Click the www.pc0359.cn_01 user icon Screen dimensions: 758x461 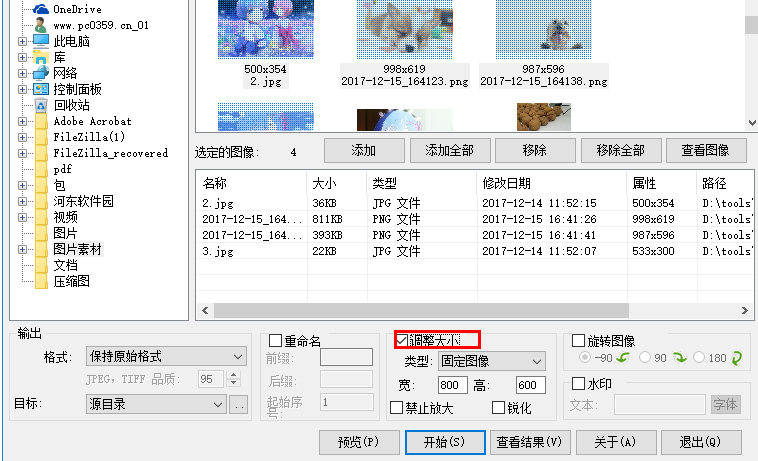41,25
